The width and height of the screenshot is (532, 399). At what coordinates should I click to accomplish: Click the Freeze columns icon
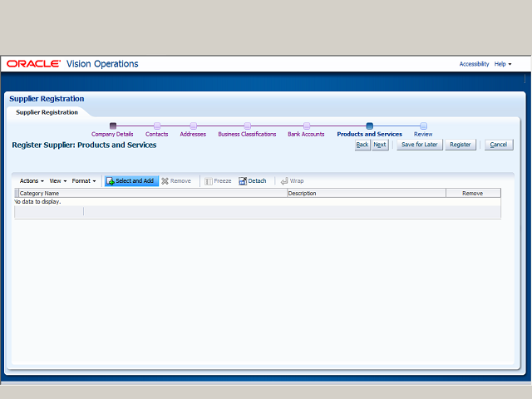point(209,181)
